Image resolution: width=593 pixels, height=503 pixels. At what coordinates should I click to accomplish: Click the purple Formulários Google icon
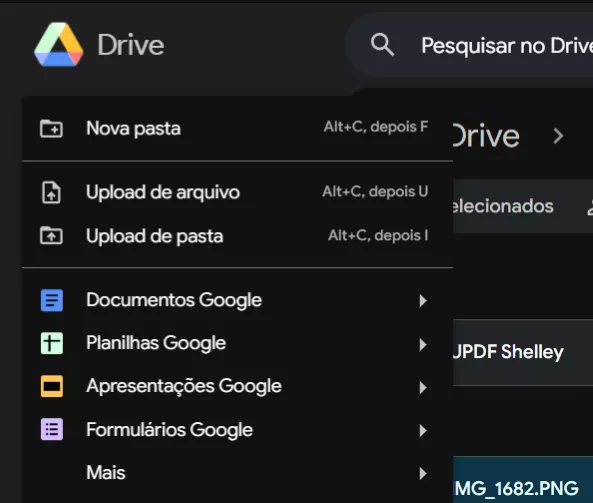pyautogui.click(x=52, y=429)
